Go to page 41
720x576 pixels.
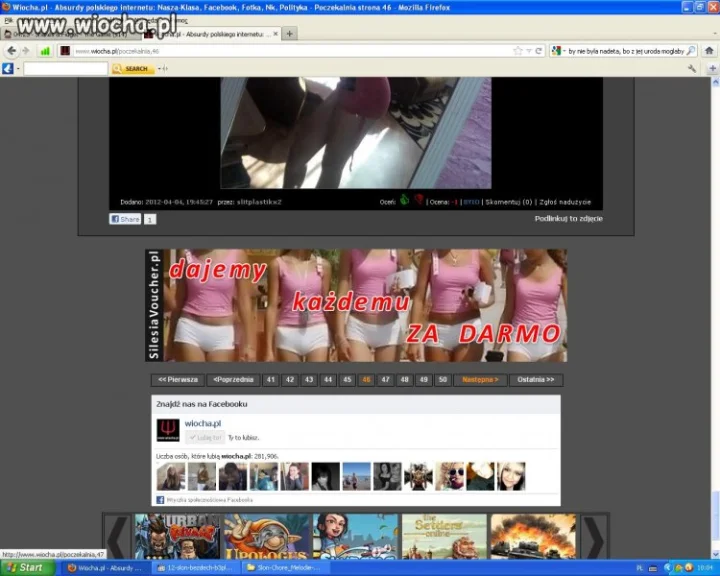coord(271,380)
